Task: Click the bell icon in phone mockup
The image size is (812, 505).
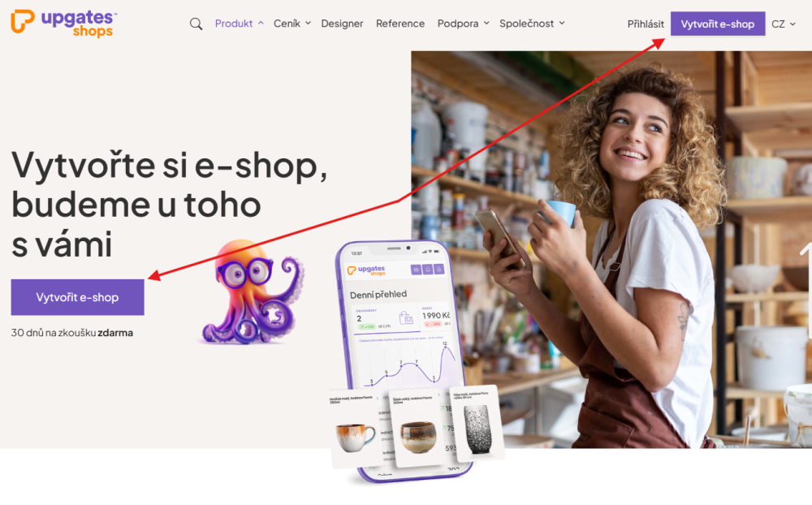Action: tap(428, 270)
